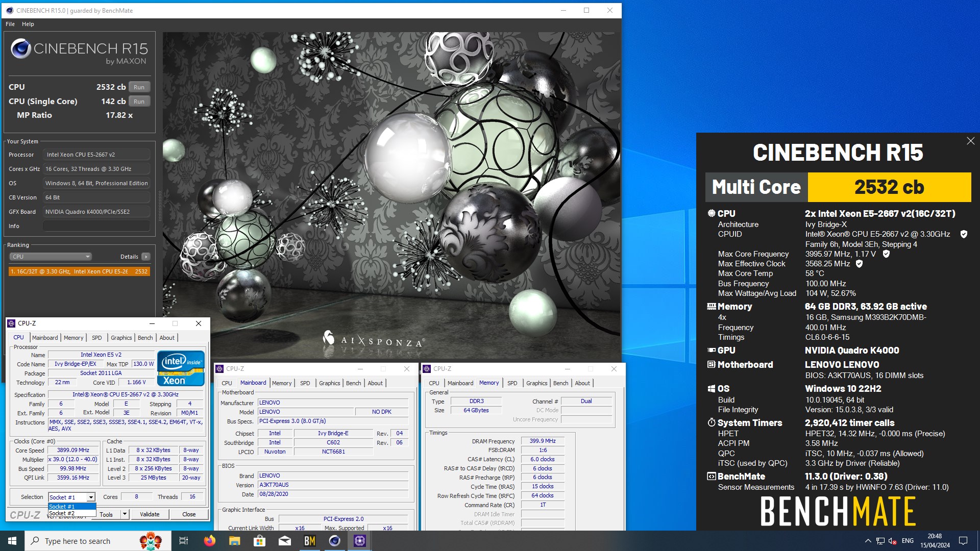Open Graphics tab in CPU-Z memory window

[x=537, y=383]
